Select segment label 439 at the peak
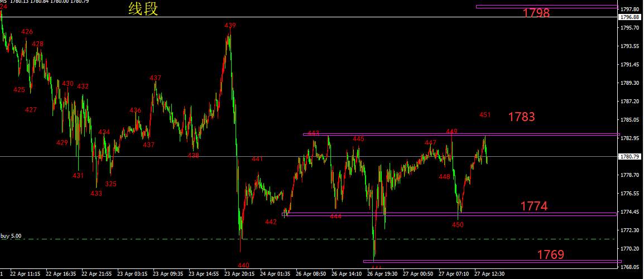This screenshot has width=644, height=279. click(230, 26)
